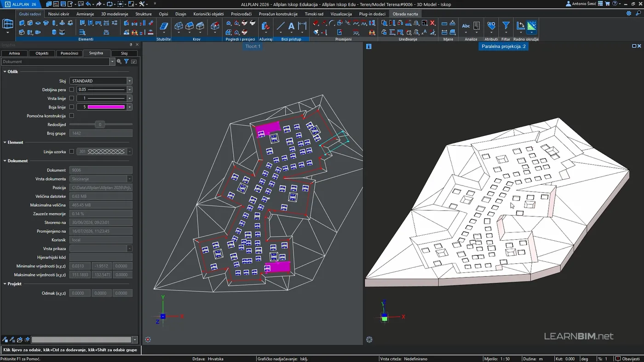Click the Obavijesti notifications in status bar

click(x=627, y=359)
